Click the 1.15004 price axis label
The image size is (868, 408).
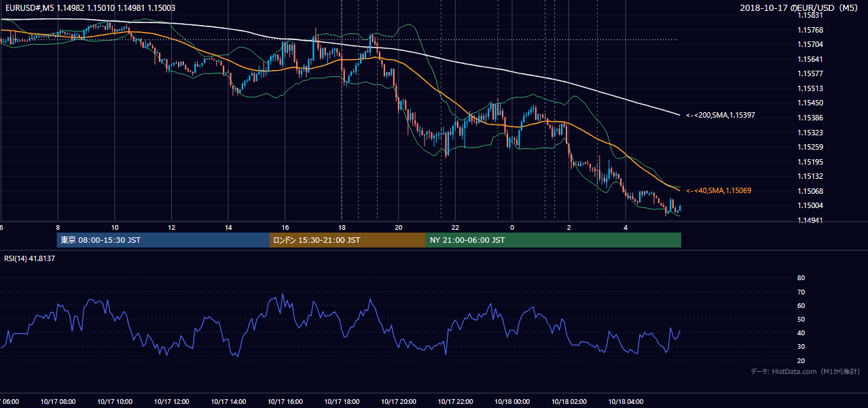click(810, 205)
